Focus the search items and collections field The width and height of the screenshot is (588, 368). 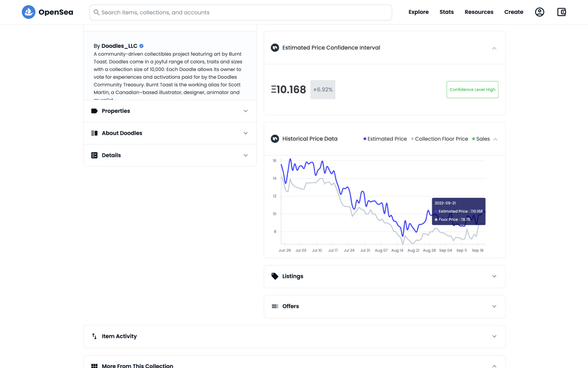[241, 12]
